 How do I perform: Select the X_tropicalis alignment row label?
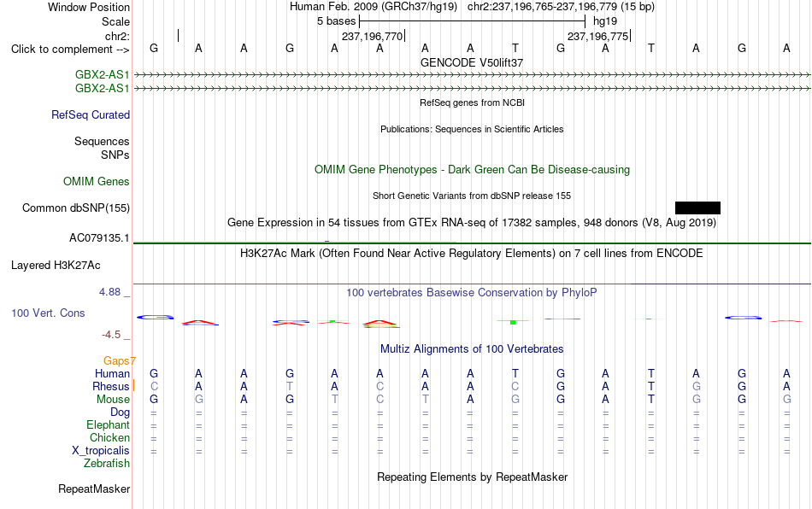point(101,451)
